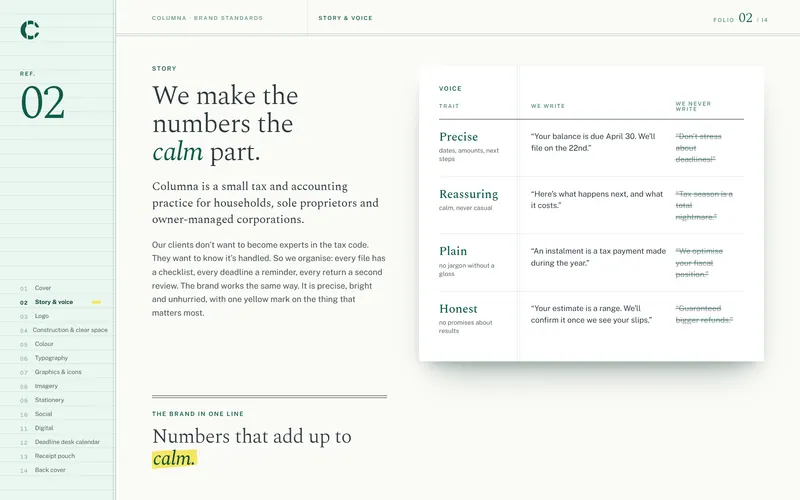
Task: Click Columna · Brand Standards header text
Action: 207,18
